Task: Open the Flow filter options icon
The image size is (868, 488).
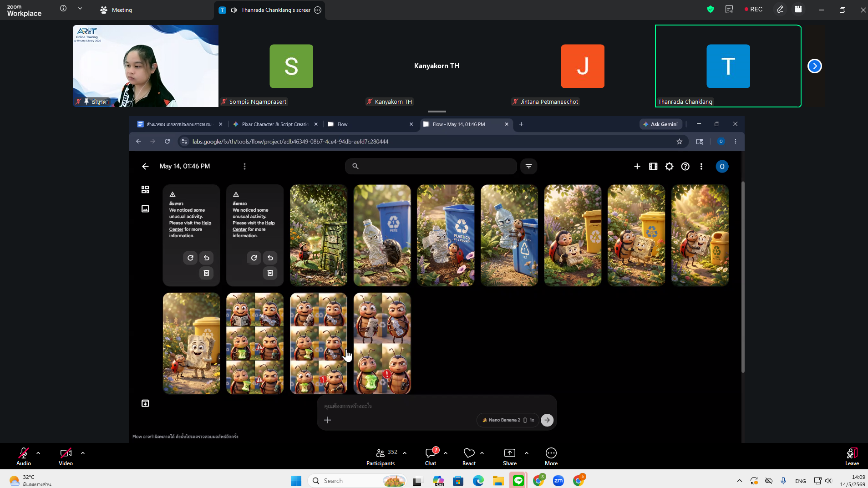Action: click(528, 166)
